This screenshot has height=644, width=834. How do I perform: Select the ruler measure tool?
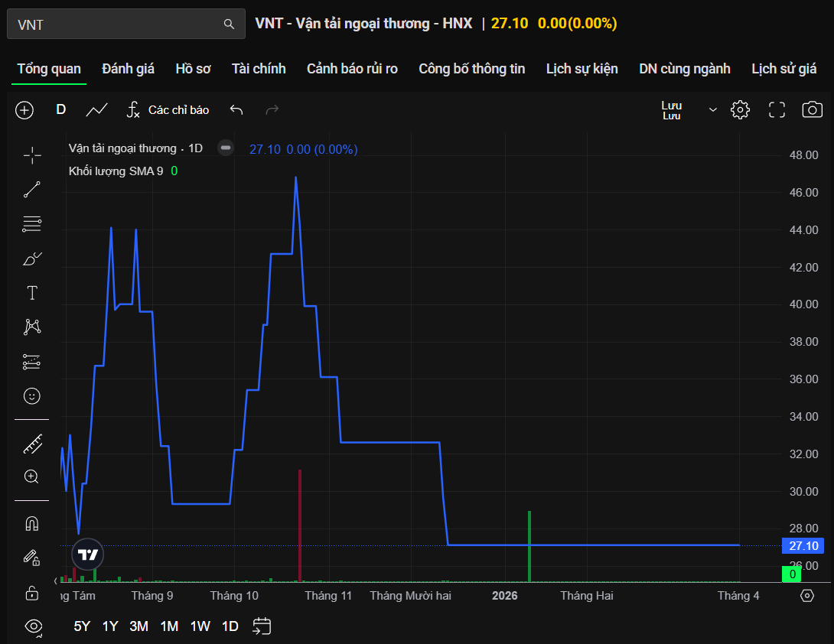point(32,444)
